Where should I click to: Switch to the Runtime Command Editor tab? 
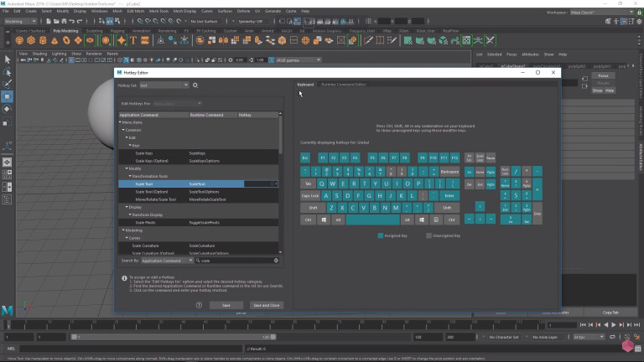343,85
